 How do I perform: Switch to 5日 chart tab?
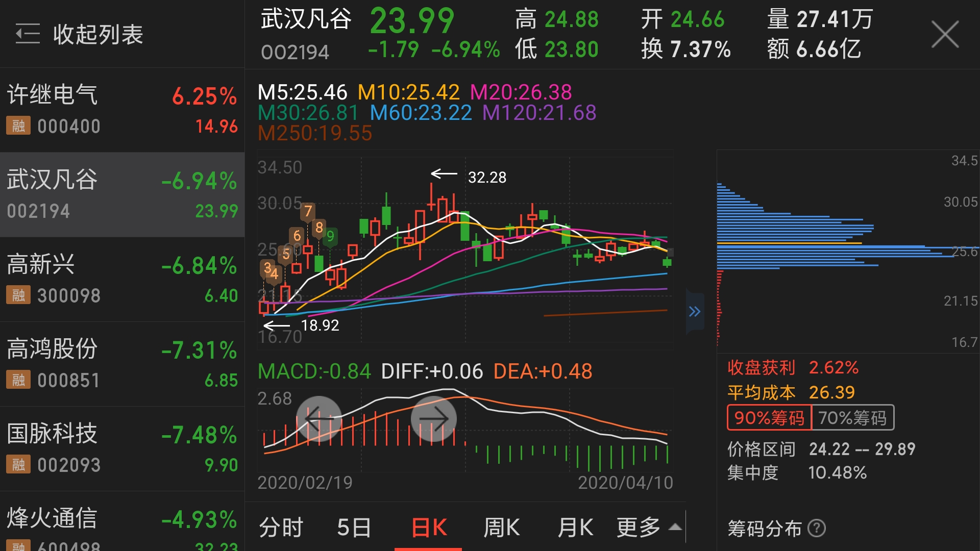pyautogui.click(x=354, y=527)
